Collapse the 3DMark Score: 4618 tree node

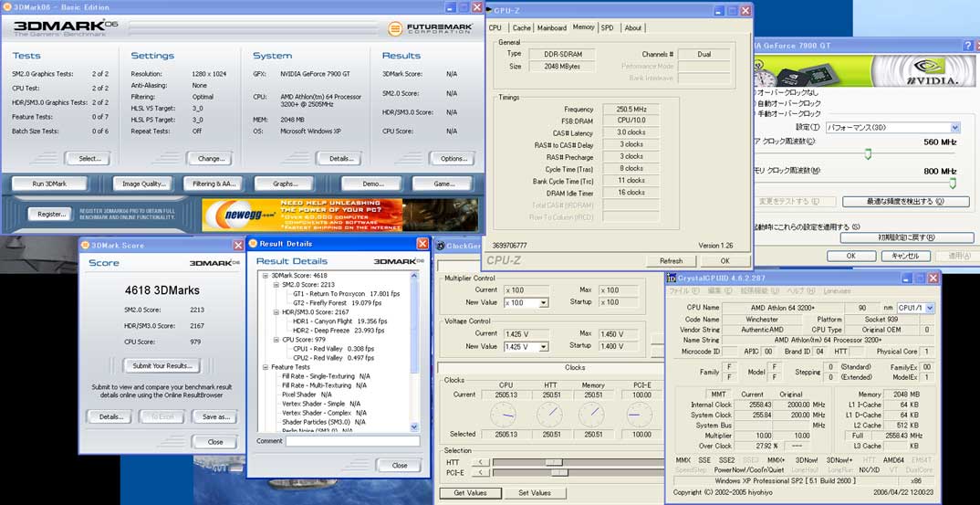pyautogui.click(x=265, y=276)
